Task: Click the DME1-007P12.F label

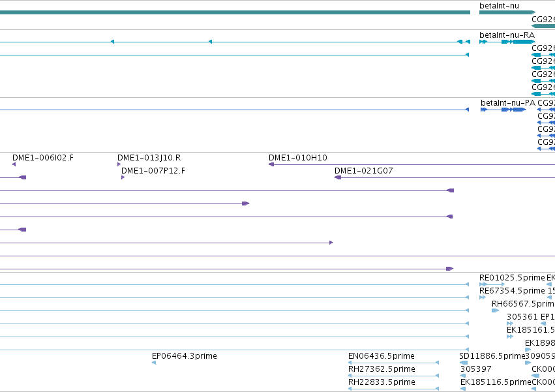Action: pos(153,171)
